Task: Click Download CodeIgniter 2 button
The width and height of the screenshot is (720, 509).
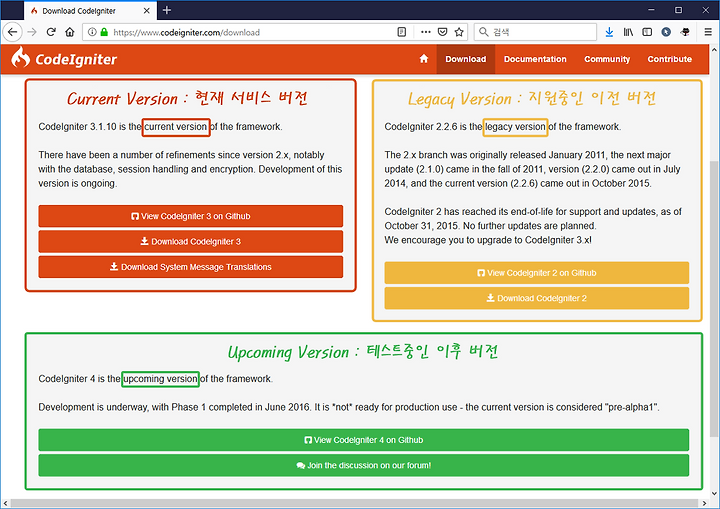Action: point(537,298)
